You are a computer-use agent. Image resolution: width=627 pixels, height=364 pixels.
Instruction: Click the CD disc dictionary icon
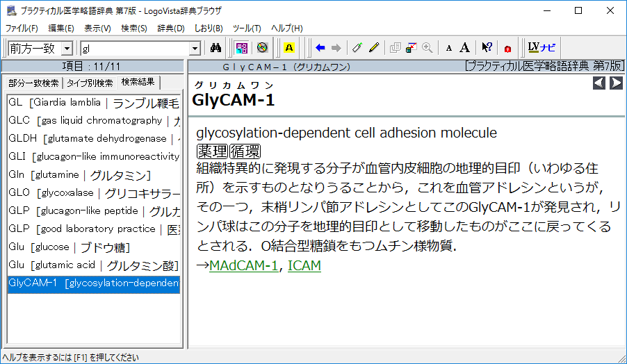click(262, 48)
